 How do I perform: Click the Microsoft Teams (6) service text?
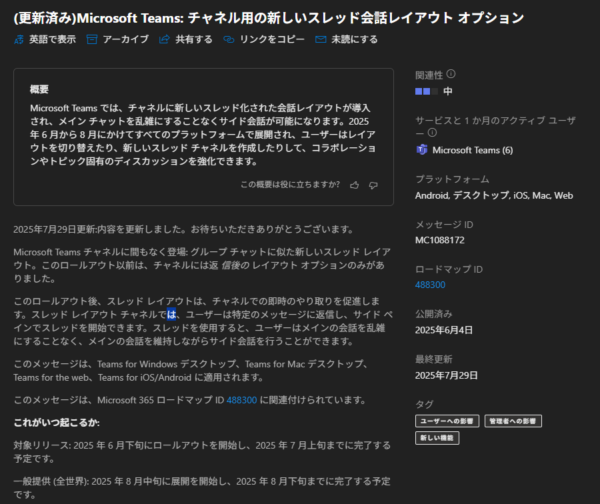pyautogui.click(x=473, y=150)
